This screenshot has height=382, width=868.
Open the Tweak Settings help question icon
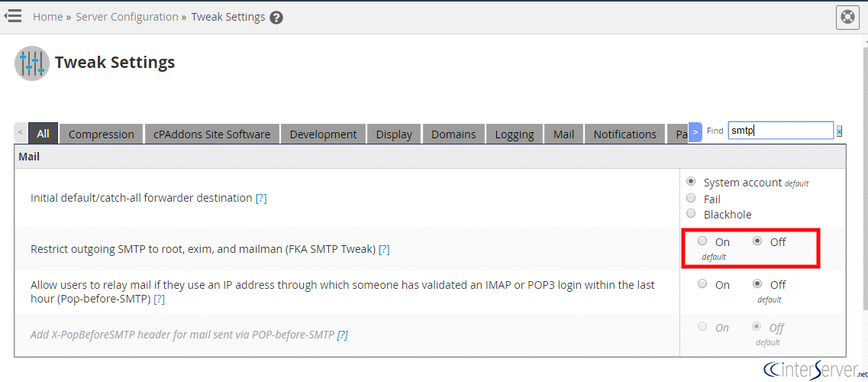click(x=277, y=18)
